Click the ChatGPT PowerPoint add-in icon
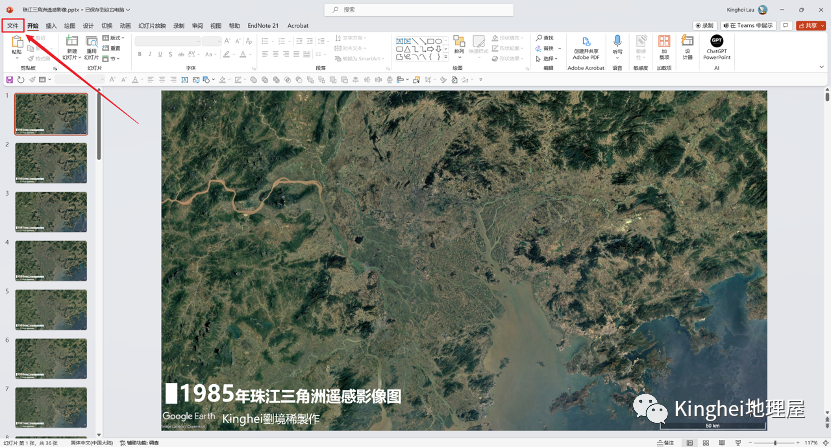Screen dimensions: 832x448 (x=716, y=42)
